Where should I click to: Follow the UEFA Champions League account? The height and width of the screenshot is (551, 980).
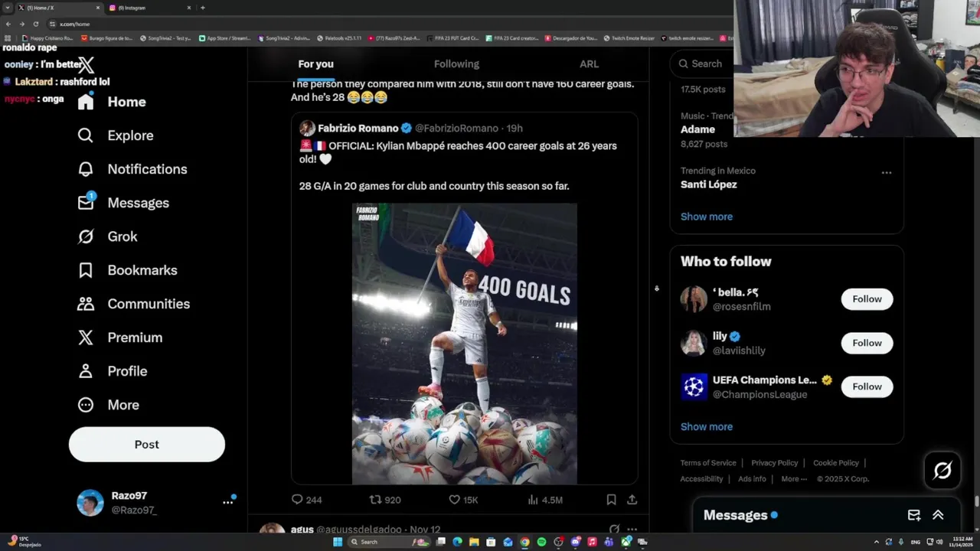pyautogui.click(x=867, y=386)
